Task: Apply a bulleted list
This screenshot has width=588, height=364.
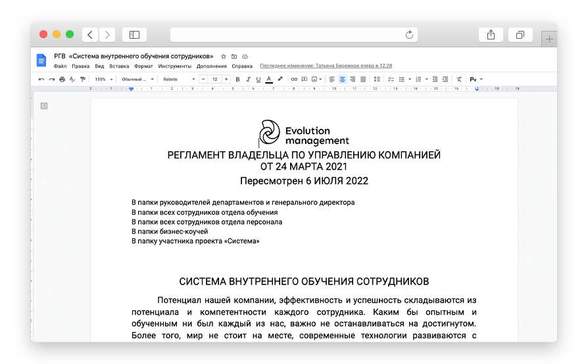Action: pos(402,80)
